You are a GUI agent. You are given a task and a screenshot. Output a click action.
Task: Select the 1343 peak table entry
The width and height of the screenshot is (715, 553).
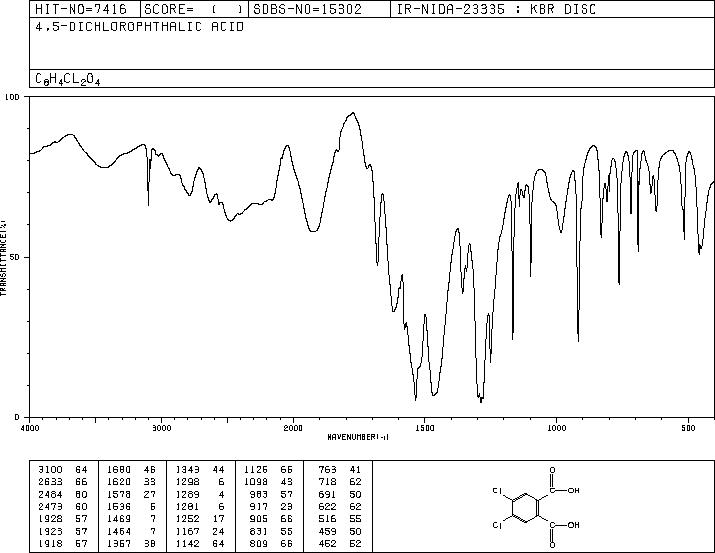pos(200,470)
